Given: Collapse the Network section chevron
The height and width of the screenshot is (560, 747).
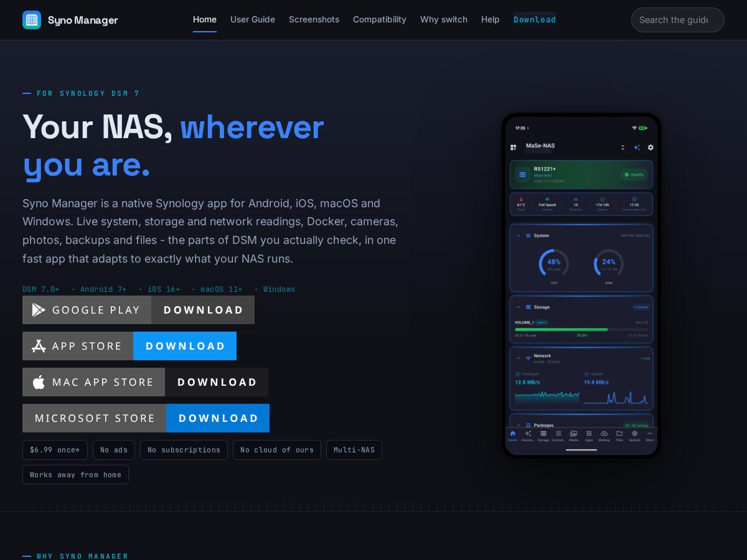Looking at the screenshot, I should tap(519, 358).
